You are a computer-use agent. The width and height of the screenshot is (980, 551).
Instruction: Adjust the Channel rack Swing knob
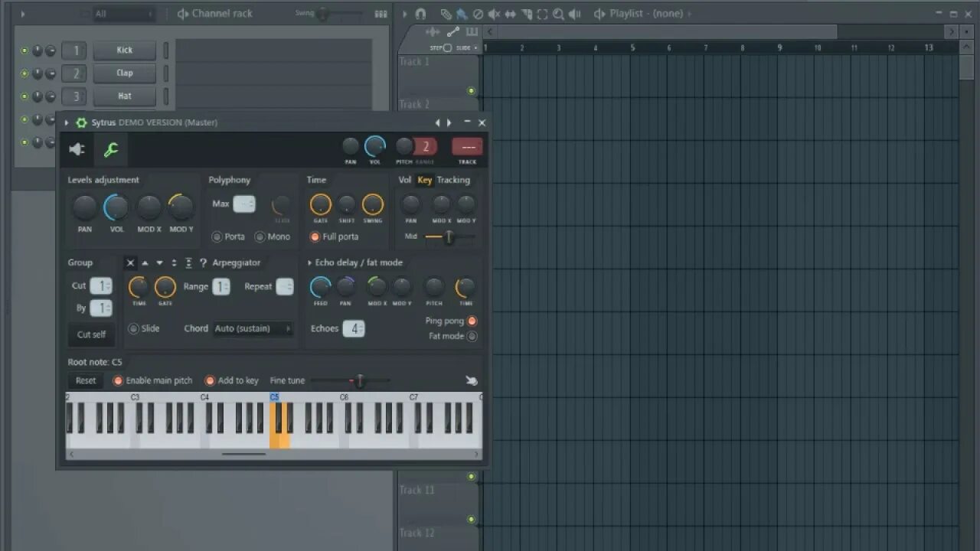point(323,14)
